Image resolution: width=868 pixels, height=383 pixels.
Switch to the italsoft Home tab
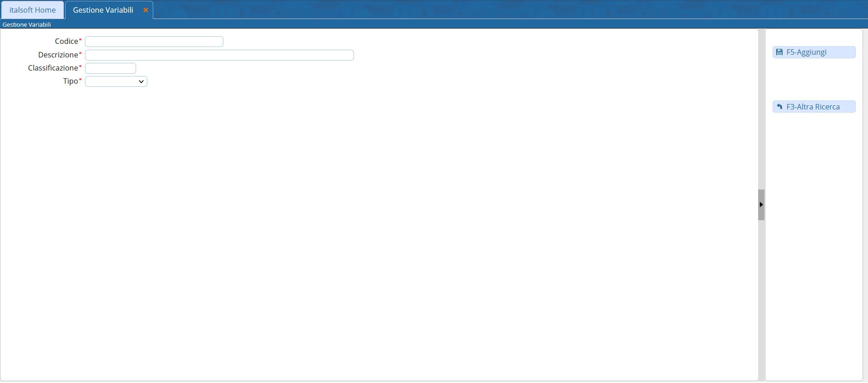(33, 10)
